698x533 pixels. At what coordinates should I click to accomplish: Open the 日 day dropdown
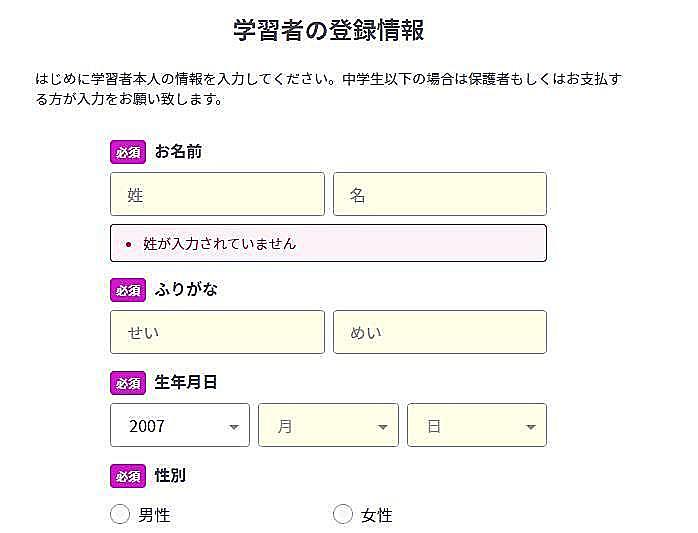(477, 425)
